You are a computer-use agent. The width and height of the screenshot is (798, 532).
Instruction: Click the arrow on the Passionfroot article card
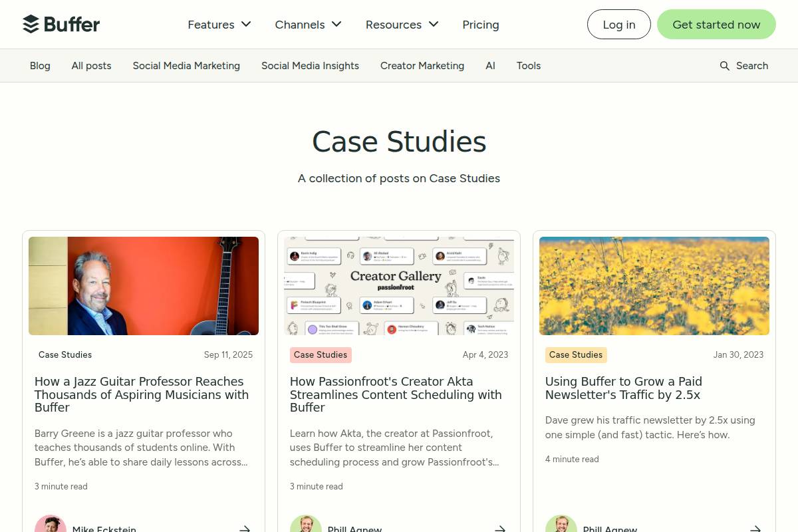pos(500,528)
